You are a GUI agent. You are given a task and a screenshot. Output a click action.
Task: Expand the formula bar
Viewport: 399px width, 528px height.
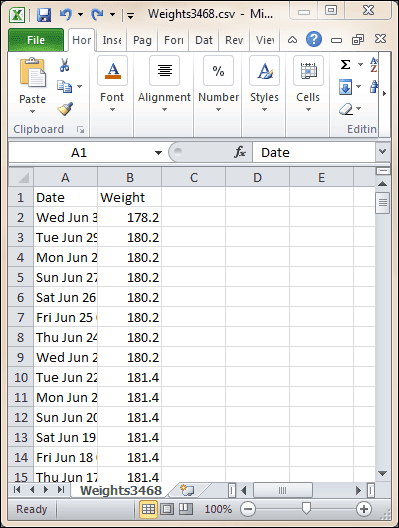tap(383, 152)
